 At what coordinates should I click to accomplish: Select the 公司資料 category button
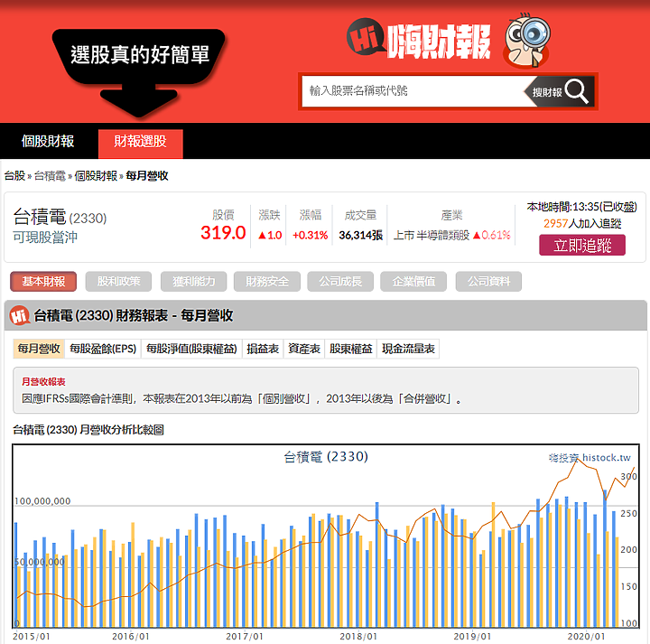point(488,282)
